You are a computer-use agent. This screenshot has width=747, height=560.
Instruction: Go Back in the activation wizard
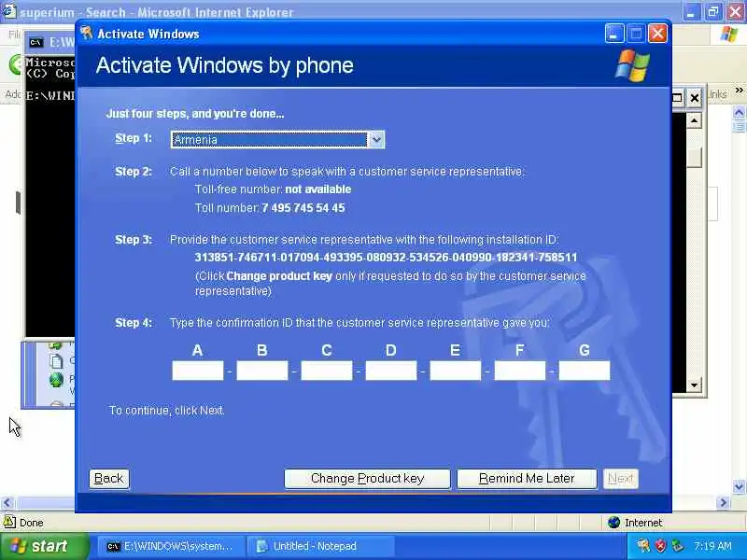pos(108,479)
